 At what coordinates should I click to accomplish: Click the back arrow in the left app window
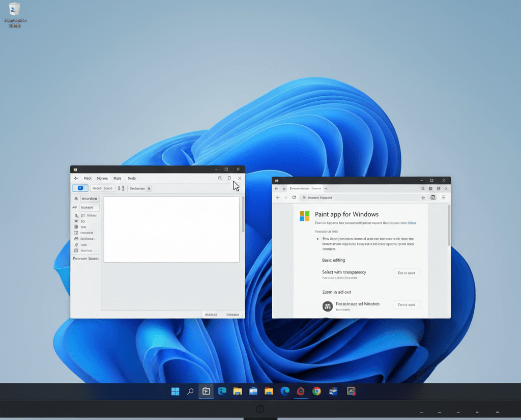76,178
